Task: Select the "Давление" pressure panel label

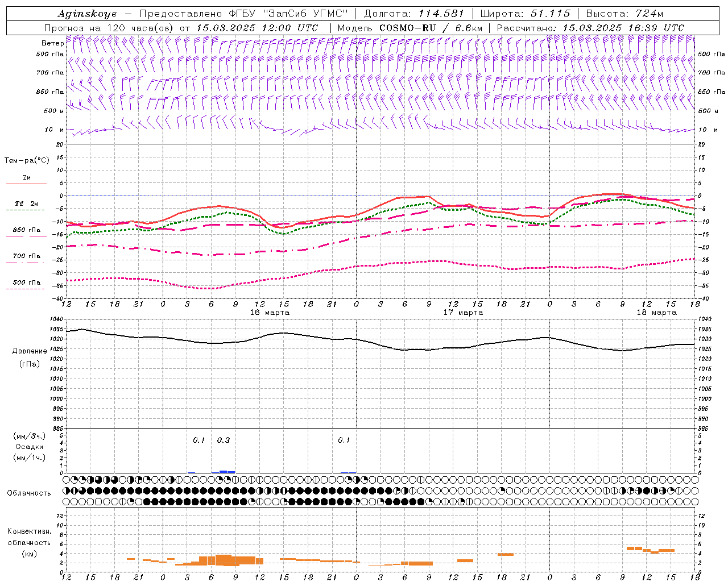Action: 30,351
